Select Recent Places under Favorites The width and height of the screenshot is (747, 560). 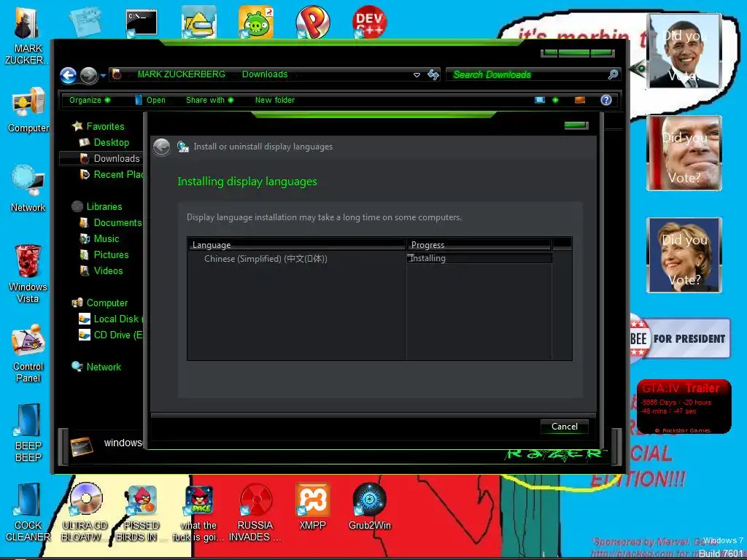112,175
